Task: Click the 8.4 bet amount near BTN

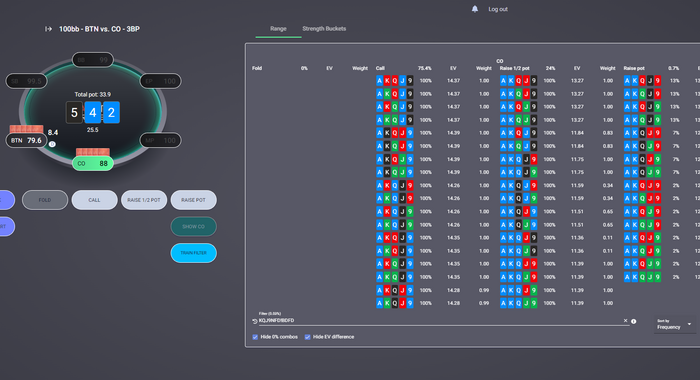Action: pyautogui.click(x=53, y=132)
